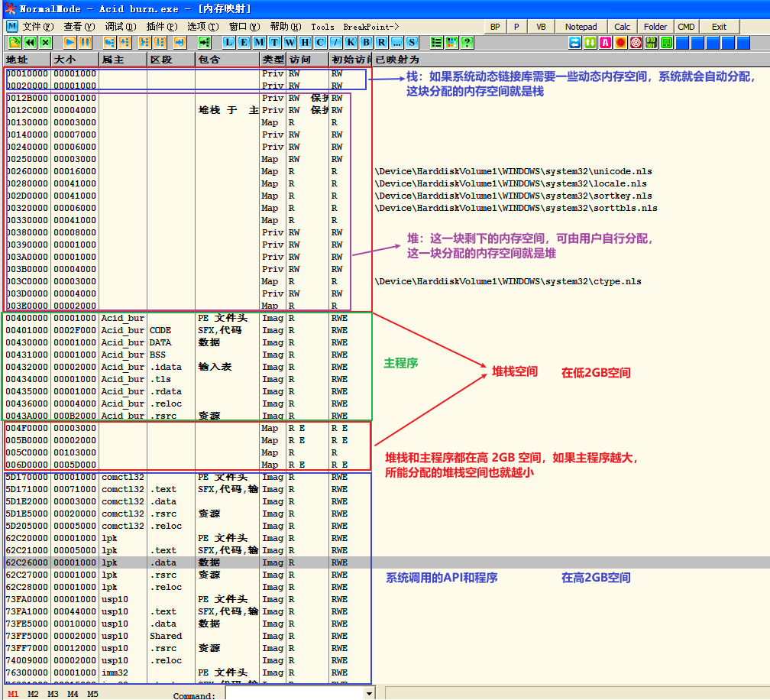Open the 调试(D) menu
The width and height of the screenshot is (770, 700).
[121, 27]
